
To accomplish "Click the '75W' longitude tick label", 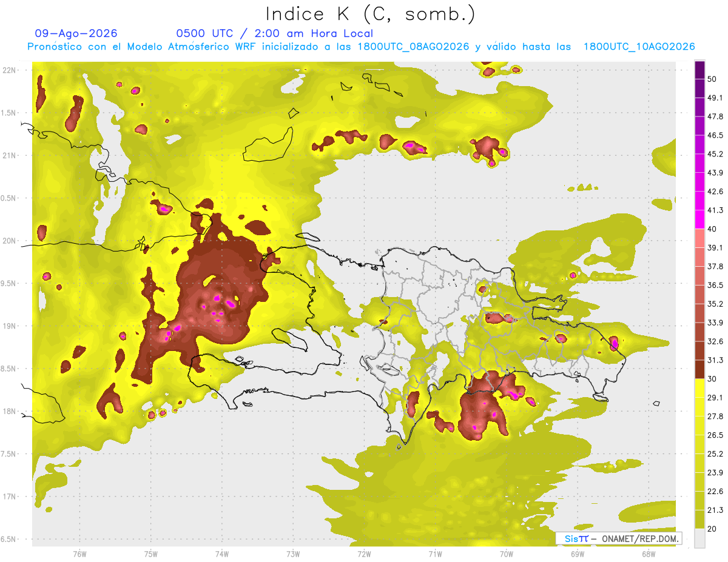I will point(151,554).
